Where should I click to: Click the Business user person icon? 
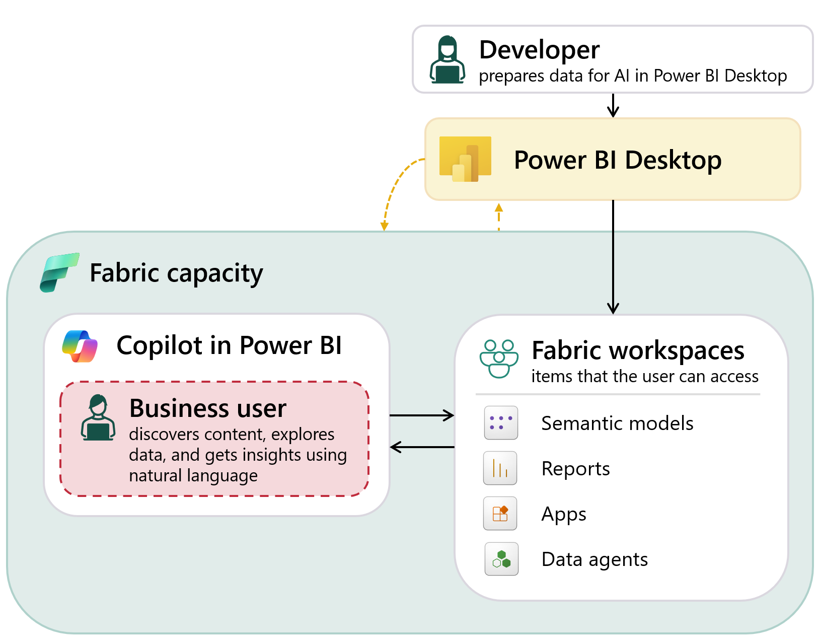(98, 417)
